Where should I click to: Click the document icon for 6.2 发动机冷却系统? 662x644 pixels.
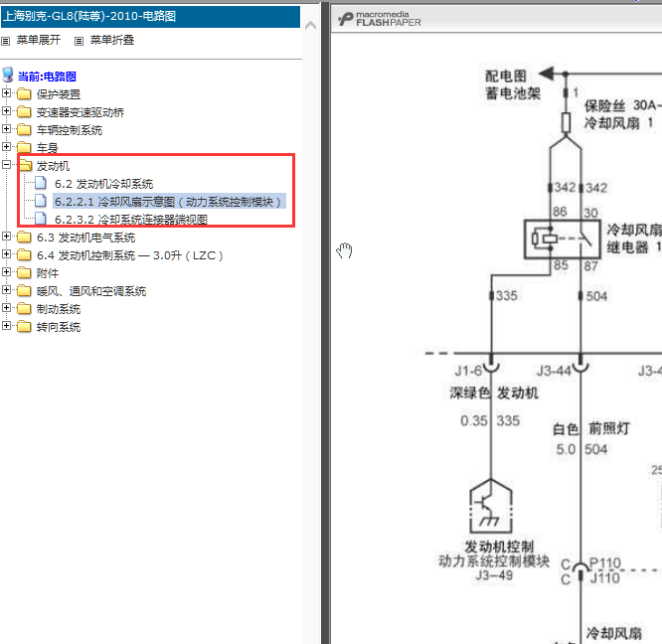point(41,183)
